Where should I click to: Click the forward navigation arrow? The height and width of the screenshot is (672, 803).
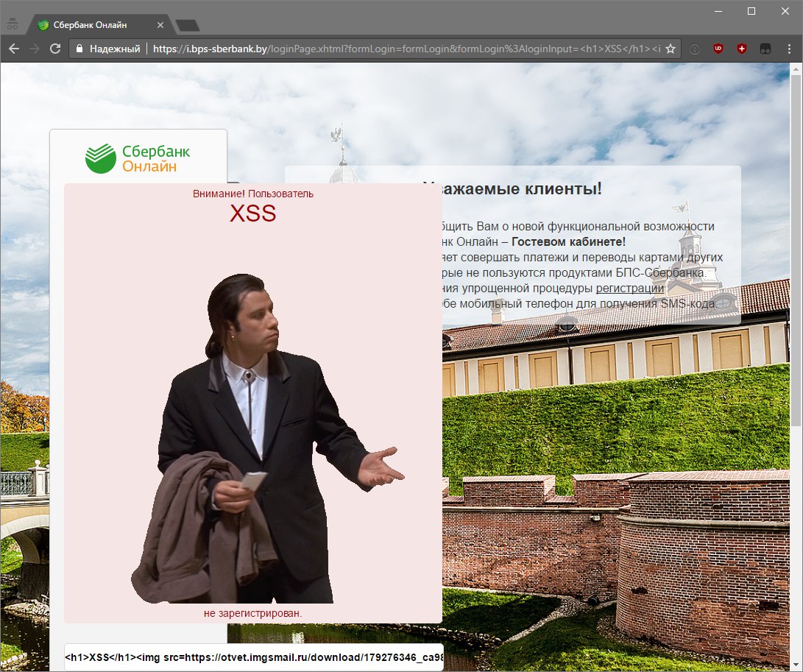[35, 49]
